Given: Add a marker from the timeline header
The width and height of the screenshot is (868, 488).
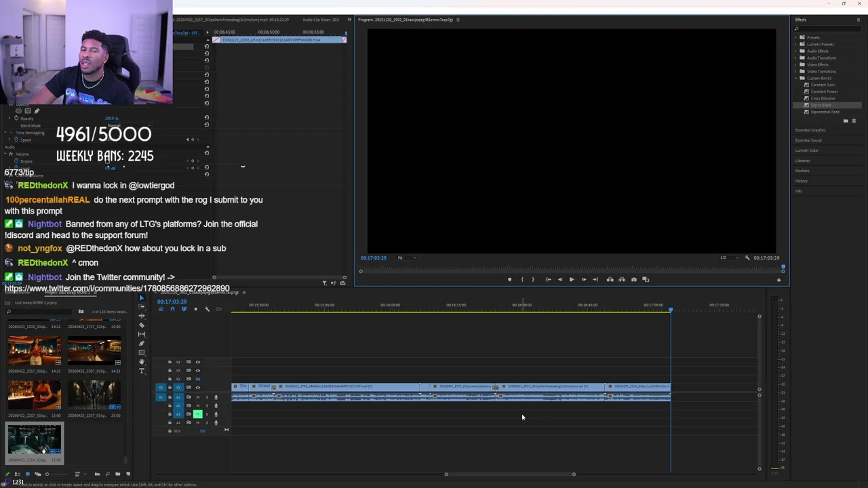Looking at the screenshot, I should [x=196, y=309].
